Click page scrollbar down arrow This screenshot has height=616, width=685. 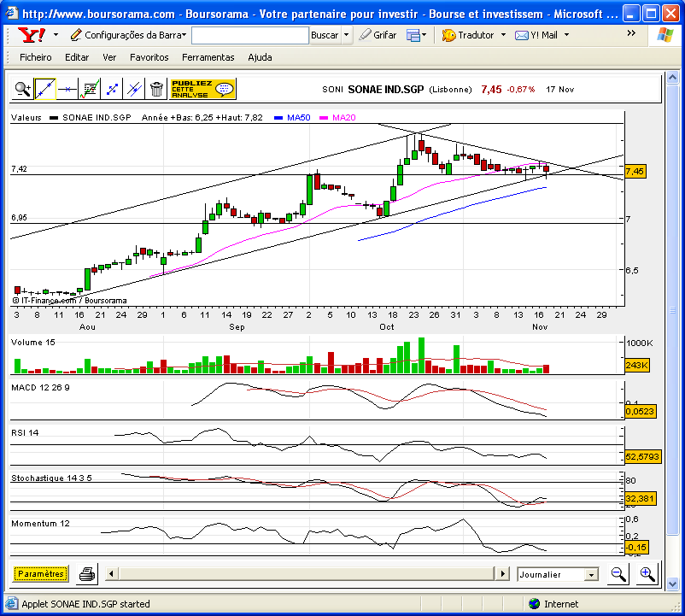click(x=672, y=584)
